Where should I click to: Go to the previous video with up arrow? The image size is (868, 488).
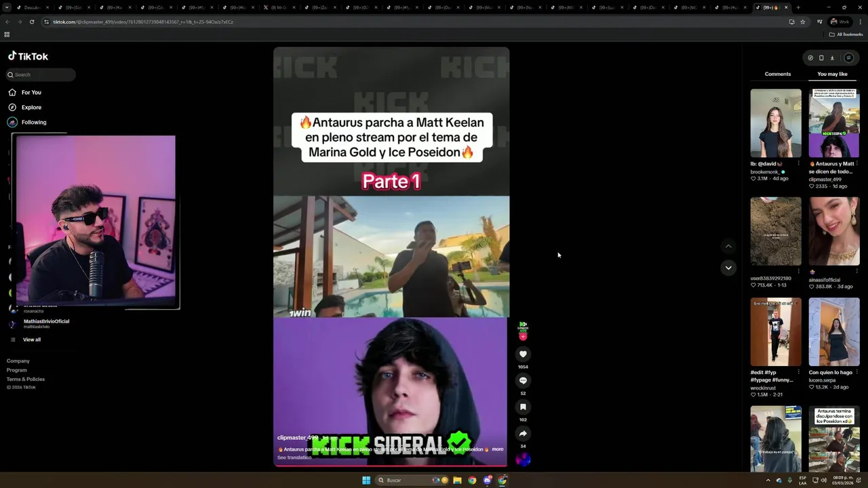(x=728, y=246)
